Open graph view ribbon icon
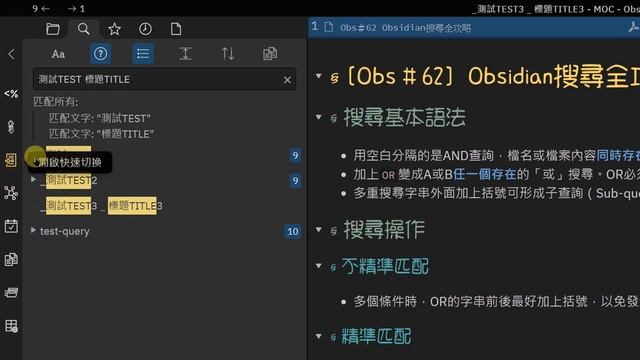This screenshot has height=360, width=640. 11,193
